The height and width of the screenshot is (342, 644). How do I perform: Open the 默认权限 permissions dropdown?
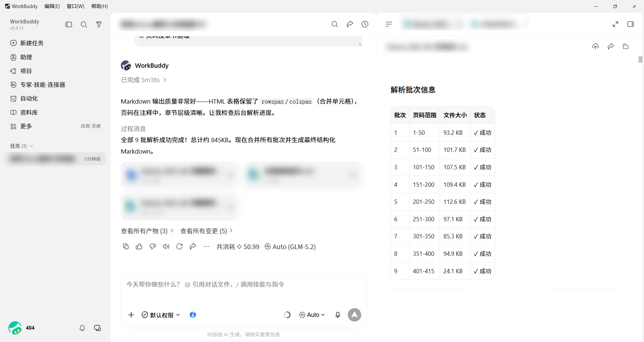[x=161, y=315]
